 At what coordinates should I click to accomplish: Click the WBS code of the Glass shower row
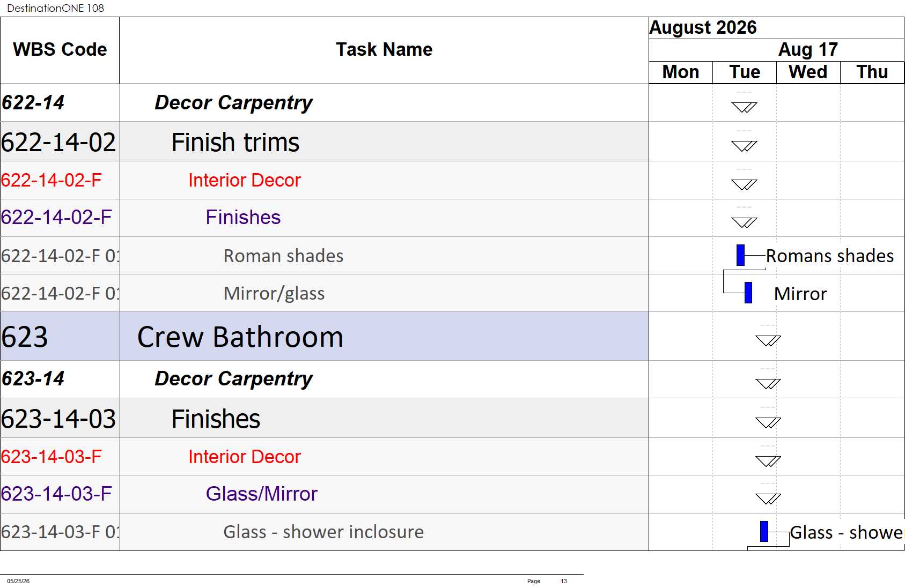coord(60,532)
